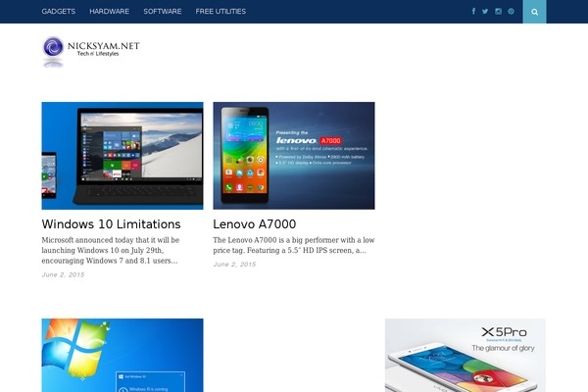Open the Lenovo A7000 phone thumbnail
The image size is (588, 392).
[294, 156]
